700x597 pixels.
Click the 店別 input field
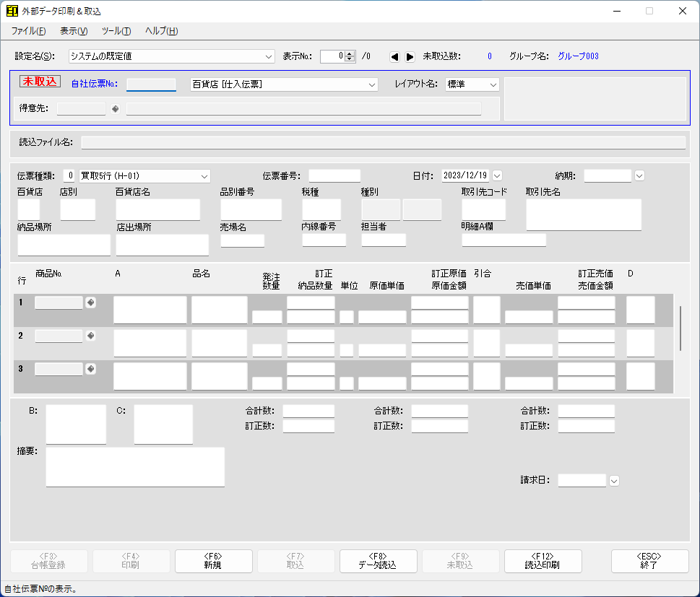point(78,210)
